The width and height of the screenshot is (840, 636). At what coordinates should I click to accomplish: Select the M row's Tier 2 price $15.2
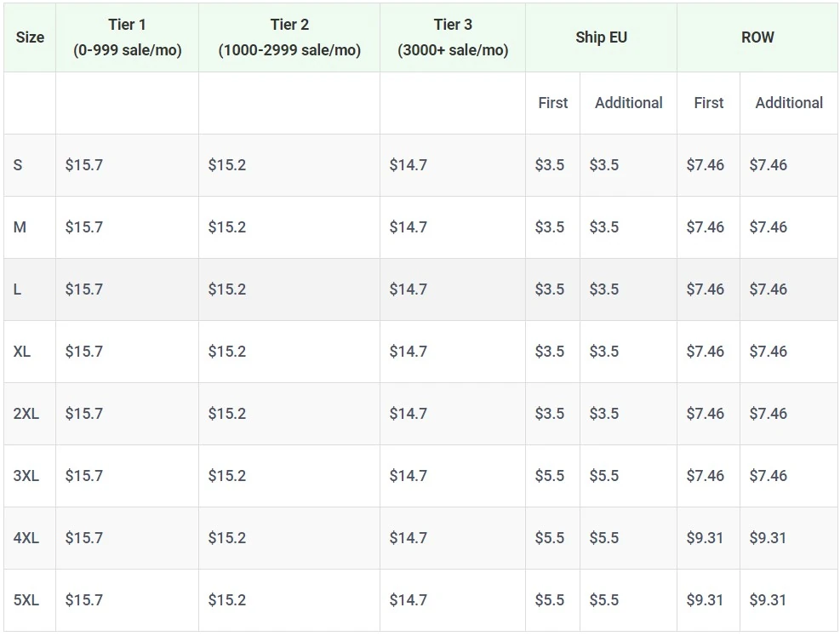[x=227, y=227]
